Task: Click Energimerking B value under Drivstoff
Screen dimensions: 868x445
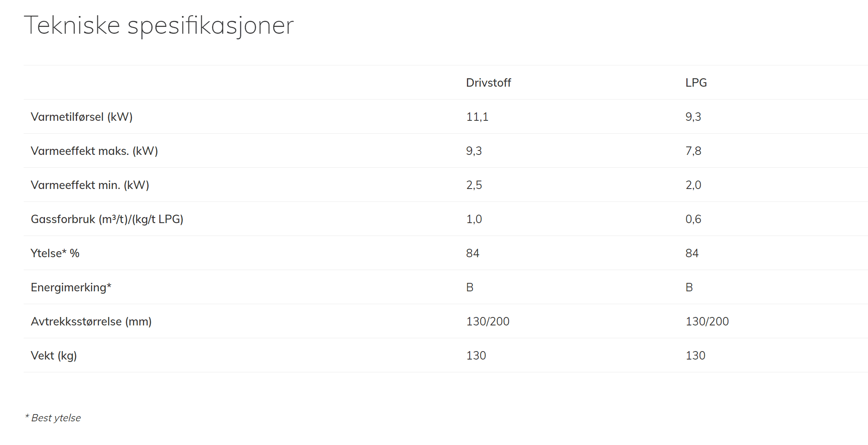Action: (x=470, y=287)
